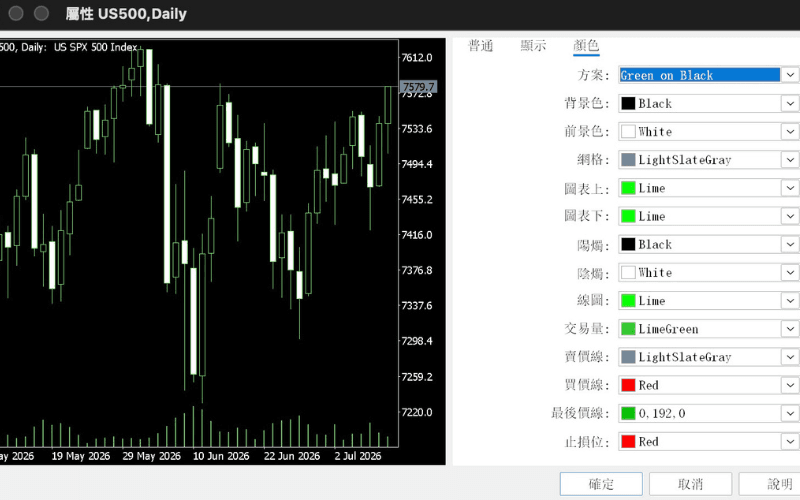Expand the 圖表下 color dropdown arrow

click(790, 216)
